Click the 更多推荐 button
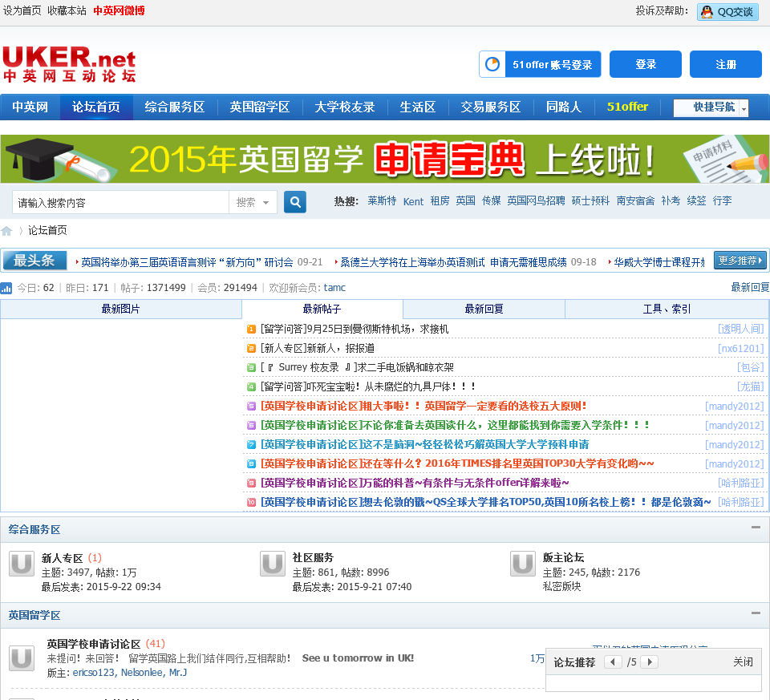The image size is (770, 700). 740,260
